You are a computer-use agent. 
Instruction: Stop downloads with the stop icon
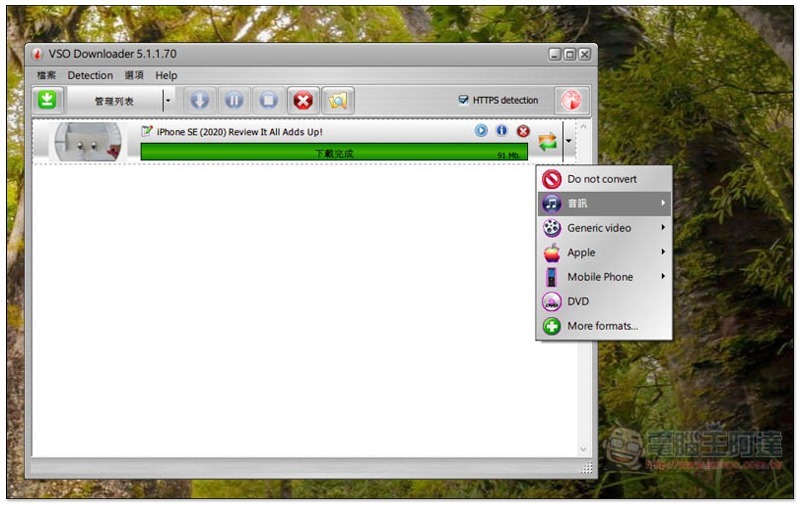pos(268,100)
